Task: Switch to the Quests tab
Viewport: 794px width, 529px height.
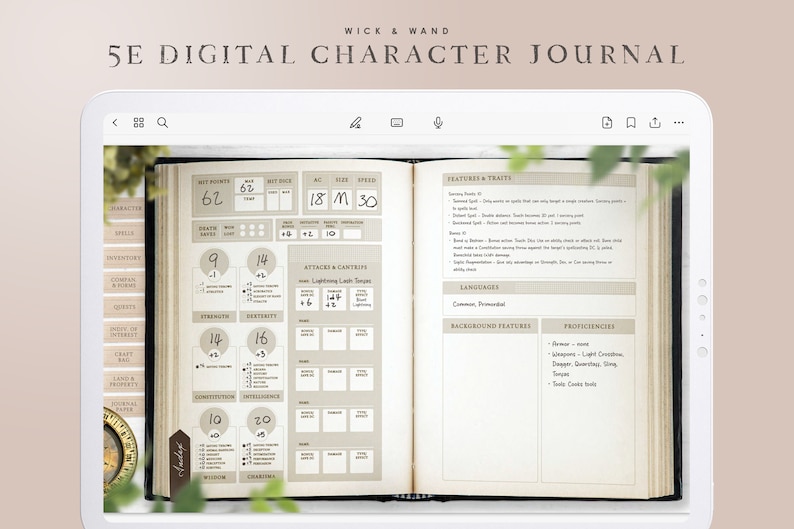Action: coord(125,307)
